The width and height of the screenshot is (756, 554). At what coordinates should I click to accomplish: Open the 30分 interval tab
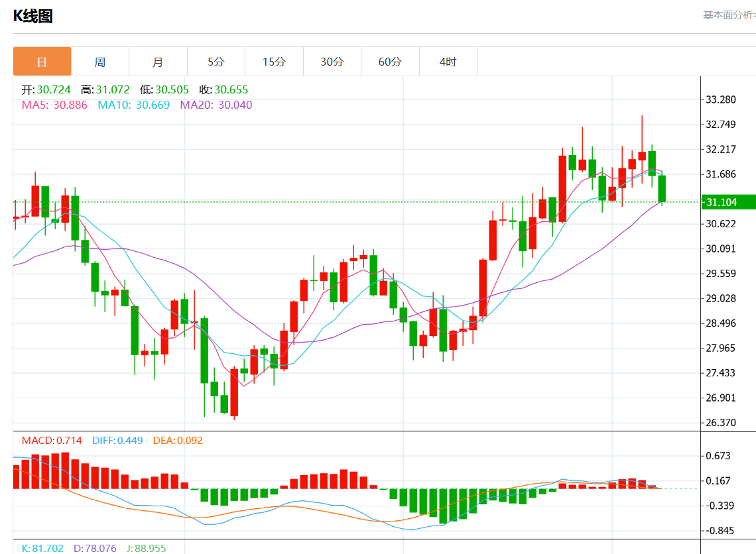click(x=332, y=62)
